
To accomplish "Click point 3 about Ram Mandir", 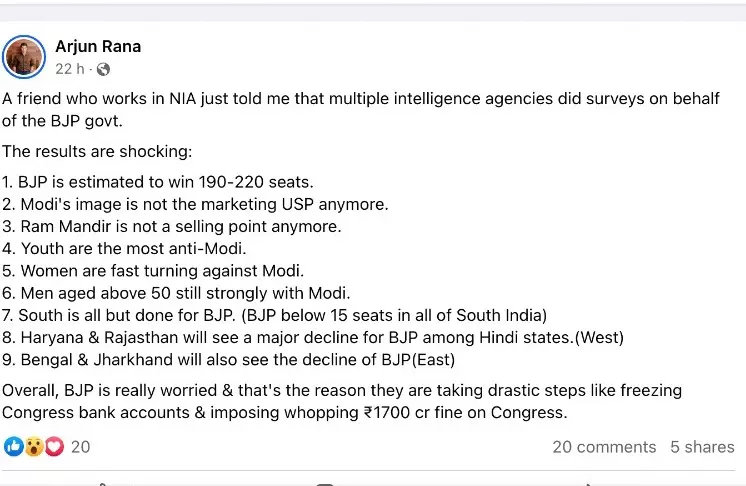I will [172, 226].
